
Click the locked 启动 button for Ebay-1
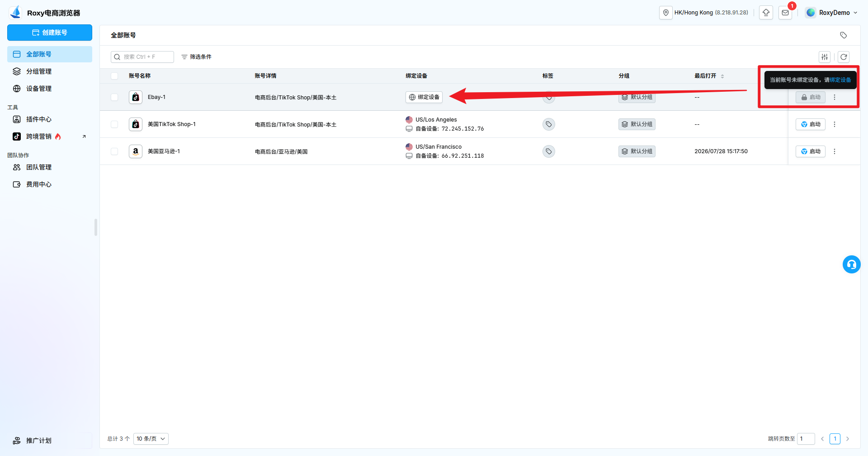811,97
